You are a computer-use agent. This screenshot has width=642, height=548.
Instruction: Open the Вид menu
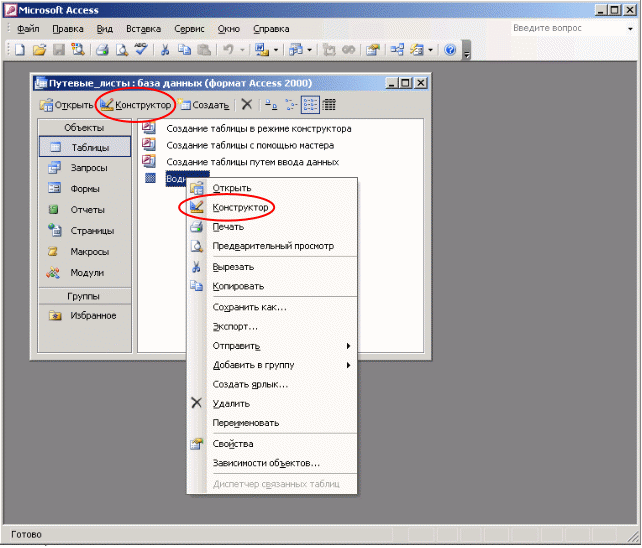coord(104,29)
